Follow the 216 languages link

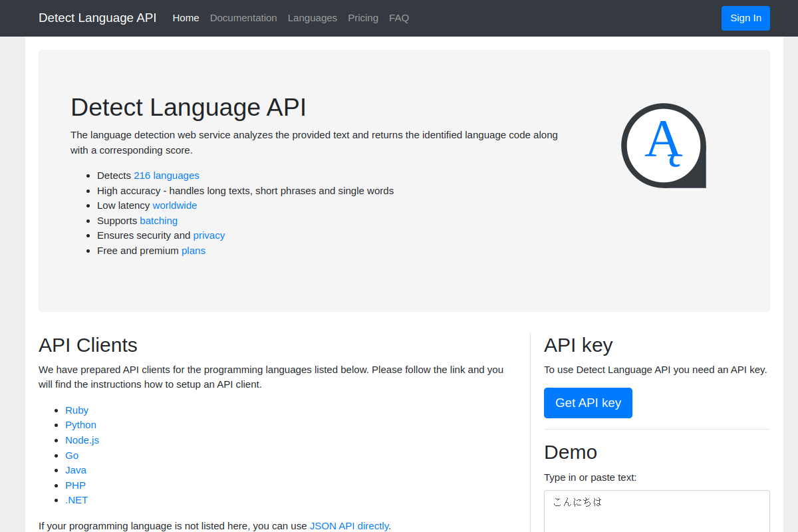click(166, 176)
